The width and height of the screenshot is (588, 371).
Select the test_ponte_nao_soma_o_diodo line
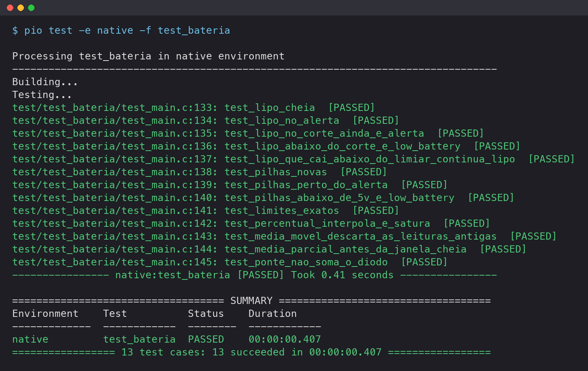pyautogui.click(x=230, y=262)
